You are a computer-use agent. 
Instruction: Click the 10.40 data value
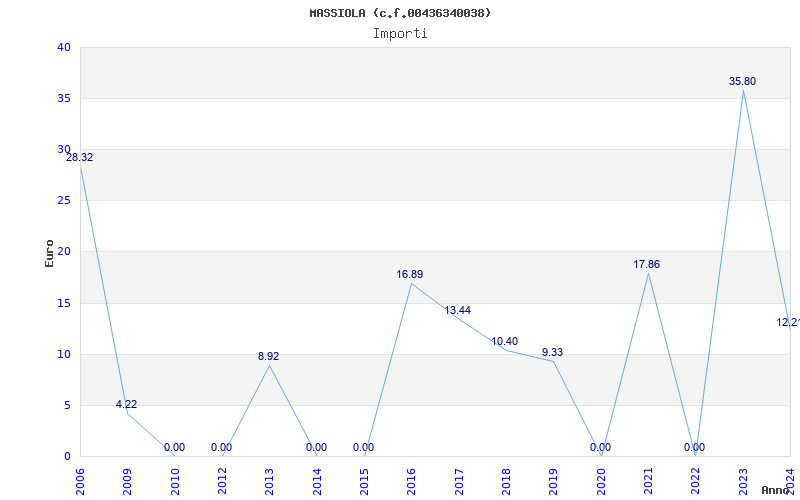point(505,342)
